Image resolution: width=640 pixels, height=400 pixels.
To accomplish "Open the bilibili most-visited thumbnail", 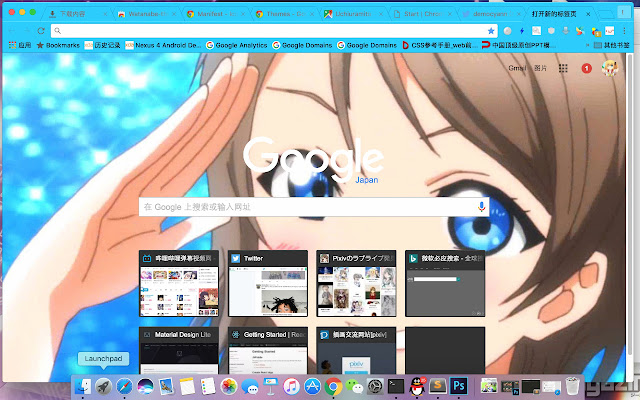I will (x=179, y=283).
